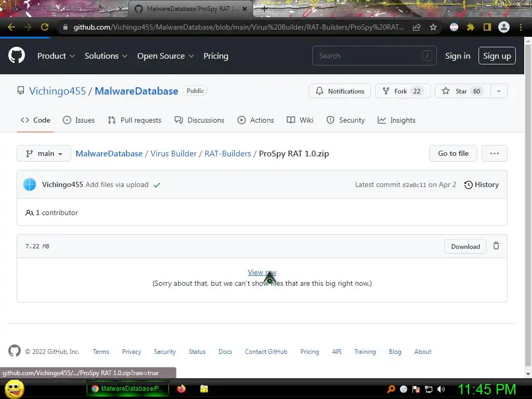Click Vichingo455 avatar in commit row
The image size is (532, 399).
30,184
